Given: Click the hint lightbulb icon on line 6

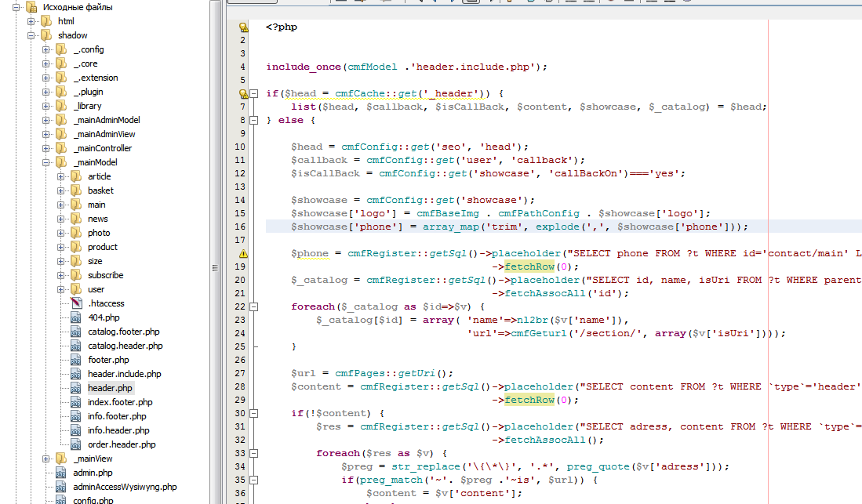Looking at the screenshot, I should coord(243,93).
